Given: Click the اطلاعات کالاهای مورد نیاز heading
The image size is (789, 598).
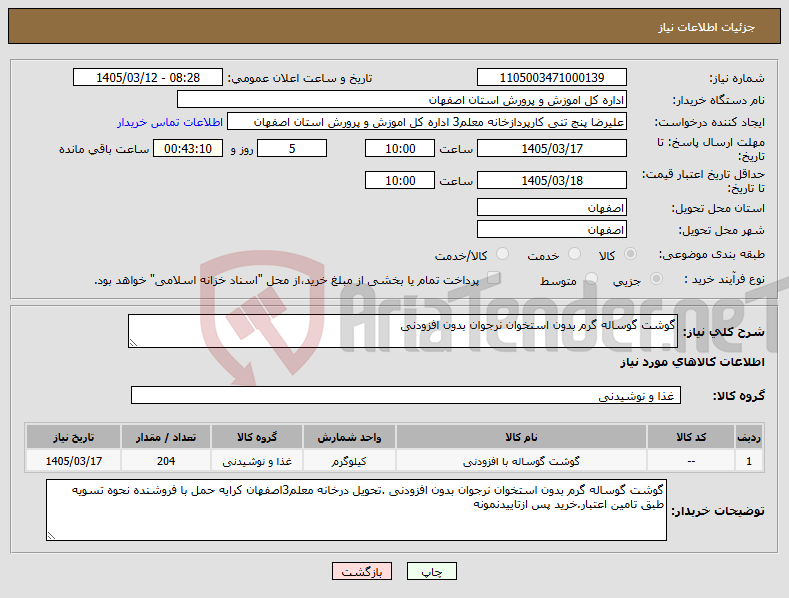Looking at the screenshot, I should coord(692,362).
